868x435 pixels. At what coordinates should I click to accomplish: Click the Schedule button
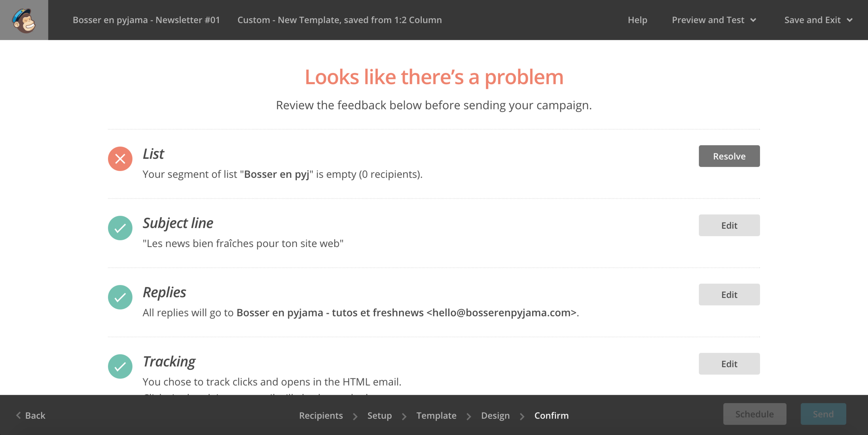[754, 414]
